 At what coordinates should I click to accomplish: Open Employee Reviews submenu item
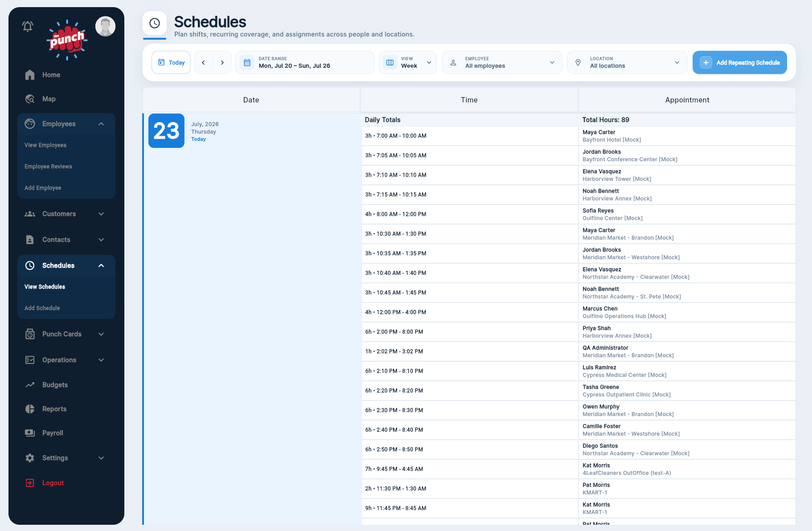(x=48, y=167)
